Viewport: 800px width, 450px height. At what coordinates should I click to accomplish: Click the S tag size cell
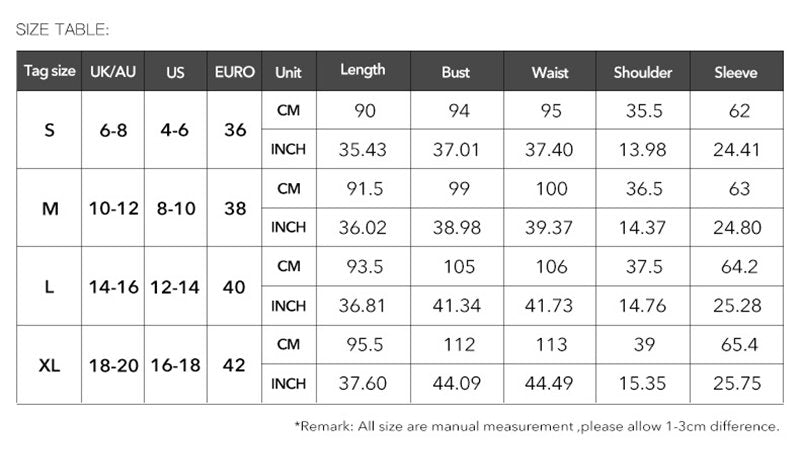pyautogui.click(x=49, y=130)
